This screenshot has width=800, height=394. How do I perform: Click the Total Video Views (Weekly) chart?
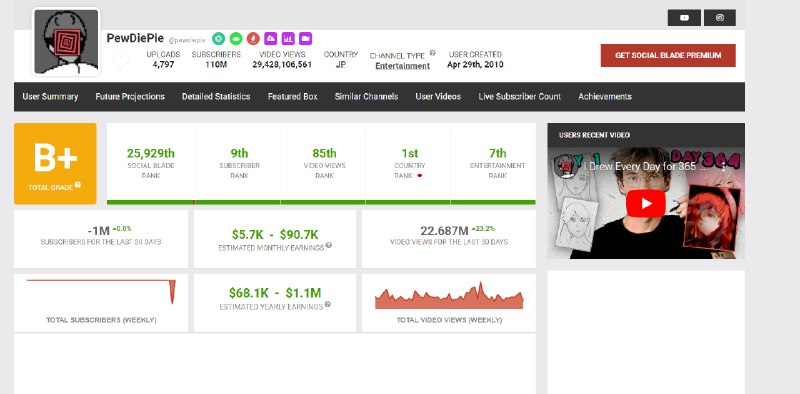tap(449, 295)
